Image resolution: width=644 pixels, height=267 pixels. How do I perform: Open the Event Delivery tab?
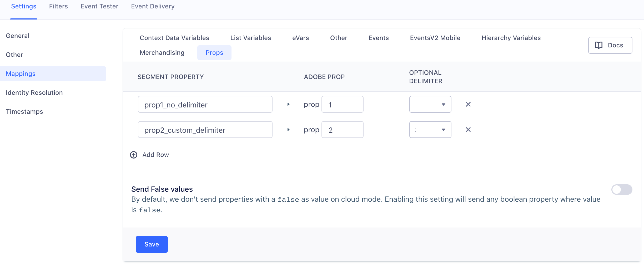click(x=153, y=6)
